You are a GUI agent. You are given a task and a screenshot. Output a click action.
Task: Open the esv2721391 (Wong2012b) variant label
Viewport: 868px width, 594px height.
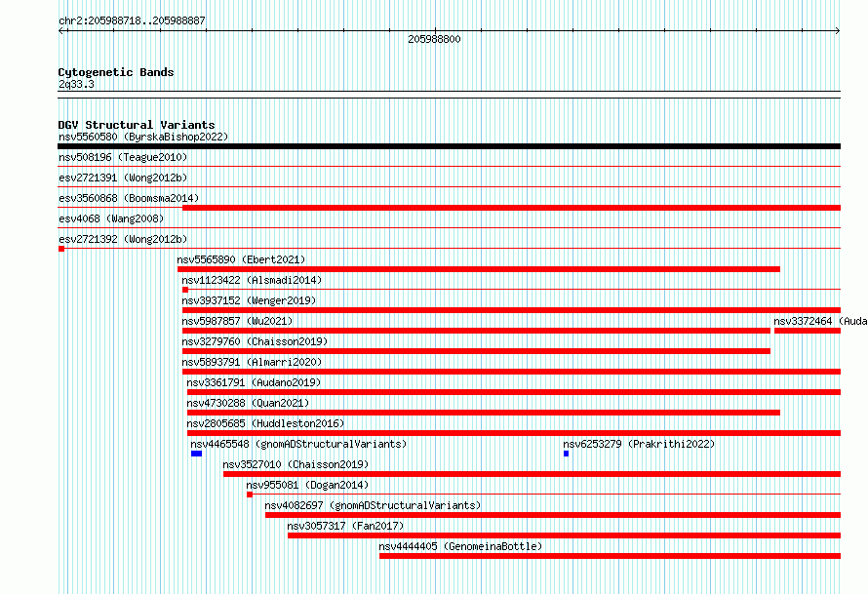(x=123, y=178)
